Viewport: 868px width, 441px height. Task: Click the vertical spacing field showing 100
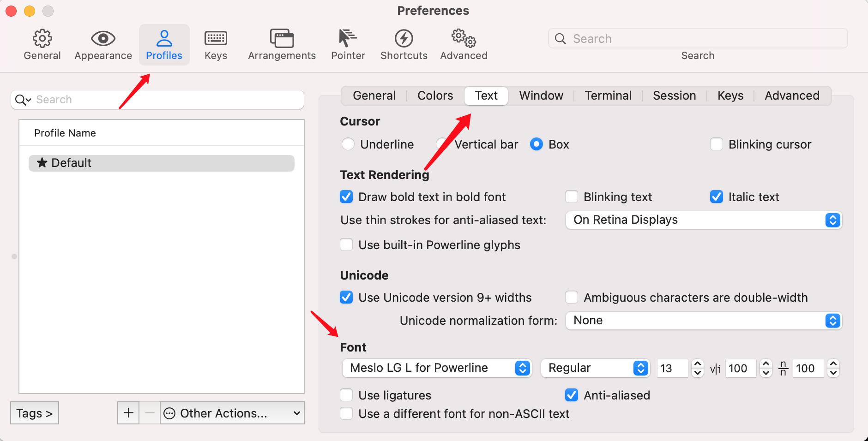(x=808, y=368)
